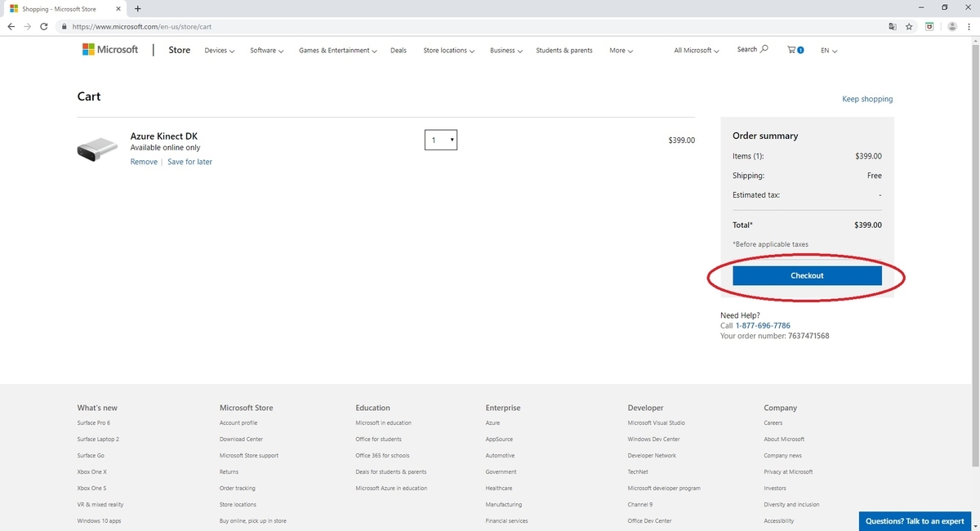Open the quantity dropdown for Azure Kinect DK

(x=441, y=140)
